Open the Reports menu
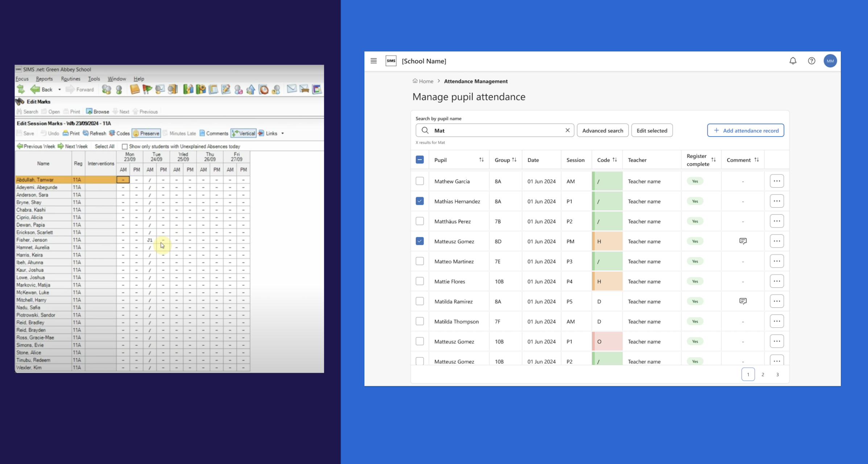 coord(44,79)
